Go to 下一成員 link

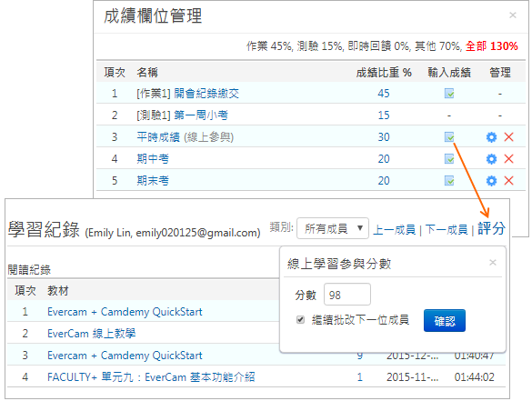[447, 230]
